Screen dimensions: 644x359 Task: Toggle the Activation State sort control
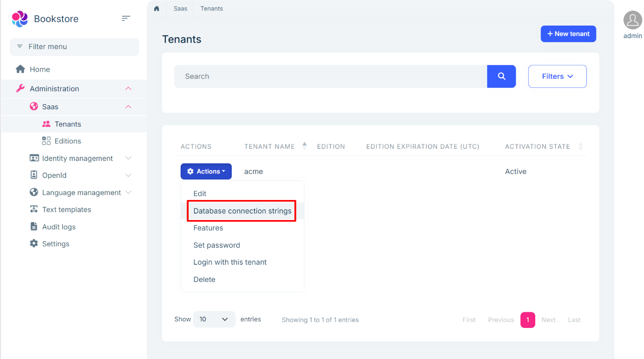coord(580,146)
